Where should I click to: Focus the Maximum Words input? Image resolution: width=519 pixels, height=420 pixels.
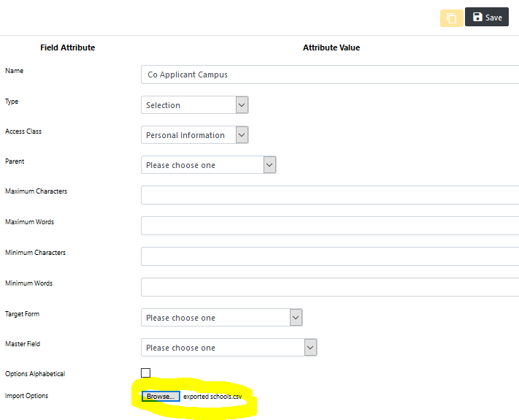pyautogui.click(x=330, y=226)
